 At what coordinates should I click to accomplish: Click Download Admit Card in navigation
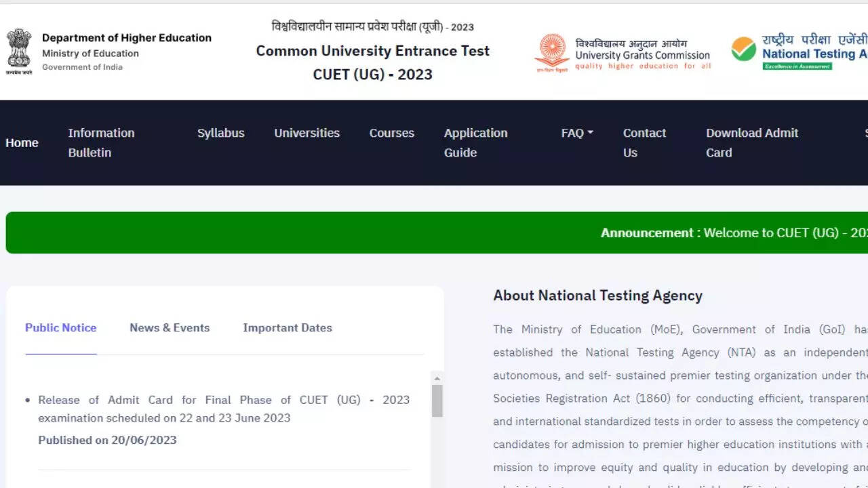pos(751,142)
